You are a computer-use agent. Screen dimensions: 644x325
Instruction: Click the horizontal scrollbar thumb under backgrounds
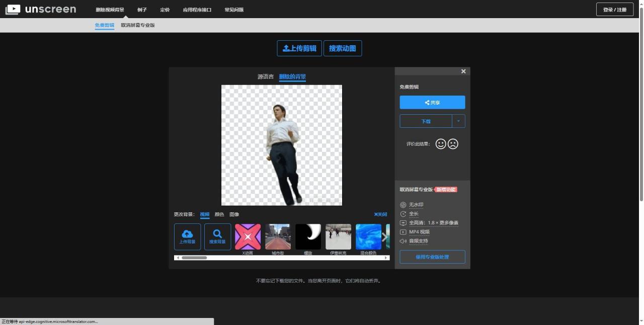point(194,258)
